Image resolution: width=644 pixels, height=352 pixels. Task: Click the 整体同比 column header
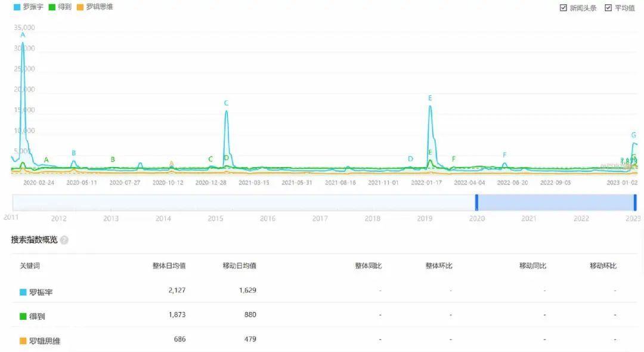pyautogui.click(x=369, y=265)
